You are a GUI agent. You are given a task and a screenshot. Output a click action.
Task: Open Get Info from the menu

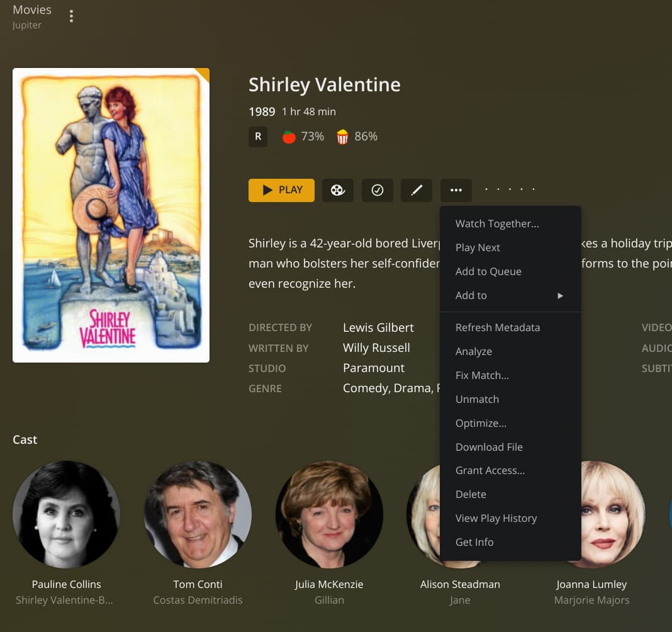(x=474, y=542)
